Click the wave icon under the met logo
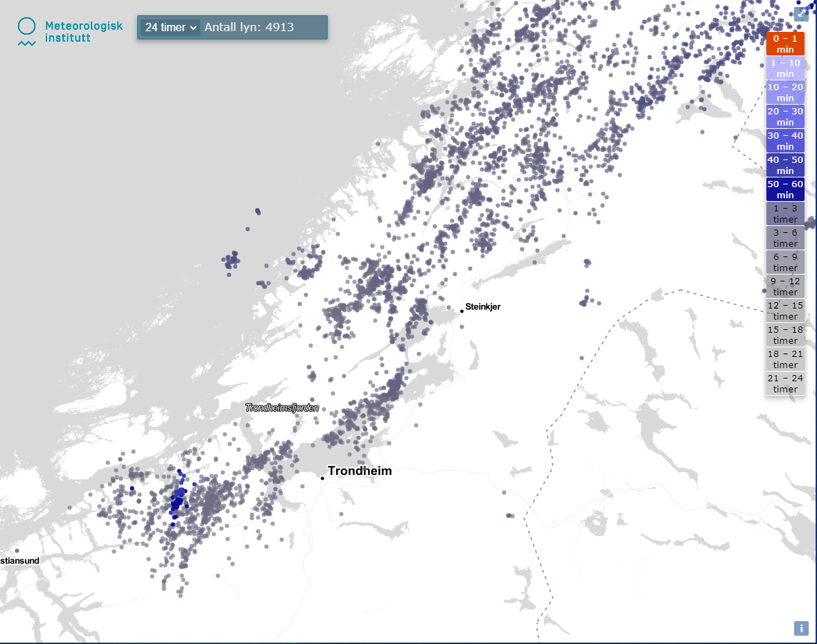This screenshot has height=644, width=817. click(x=26, y=43)
